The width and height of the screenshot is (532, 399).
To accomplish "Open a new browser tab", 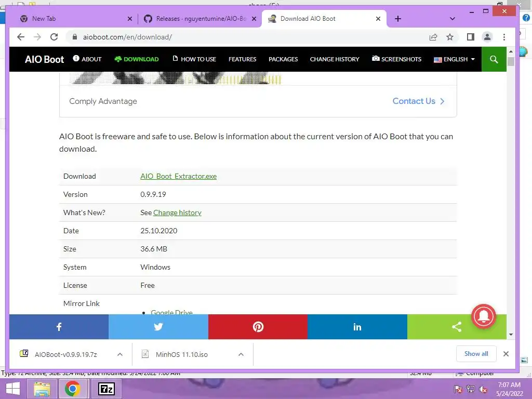I will coord(398,19).
